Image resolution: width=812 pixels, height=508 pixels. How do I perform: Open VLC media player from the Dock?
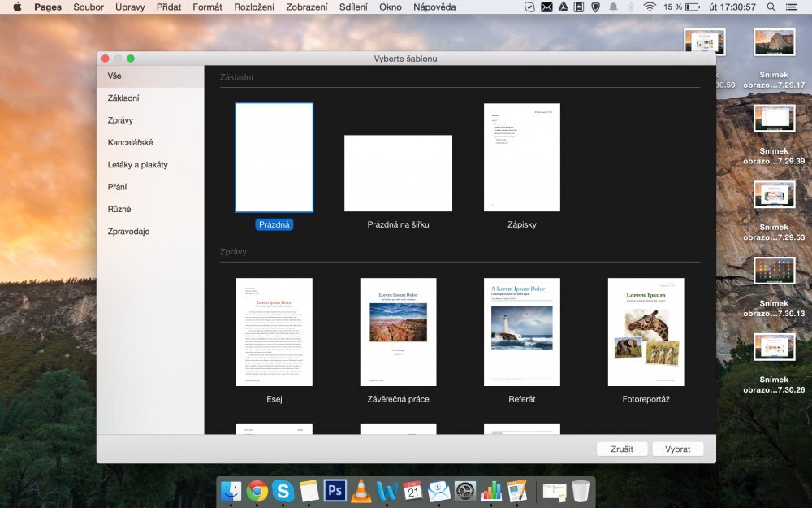[361, 491]
